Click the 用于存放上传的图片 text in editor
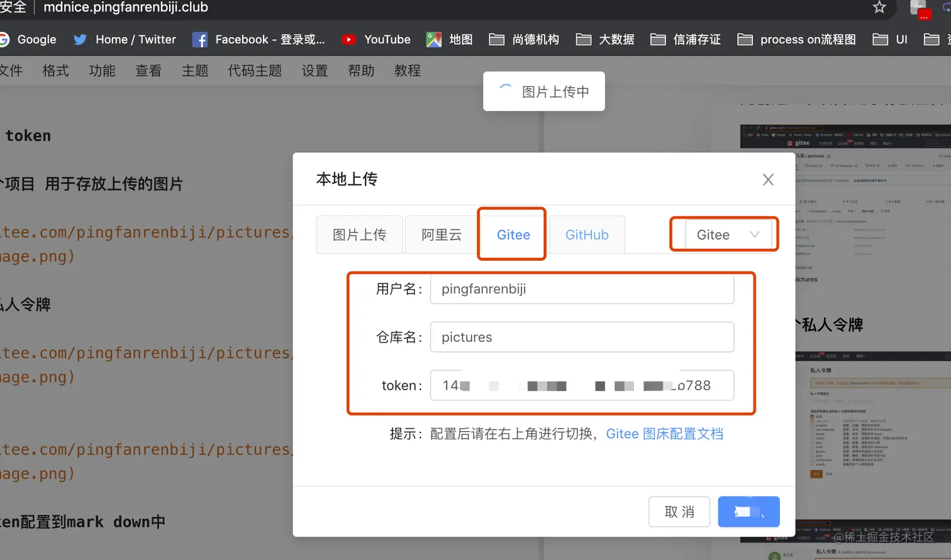The width and height of the screenshot is (951, 560). point(114,184)
